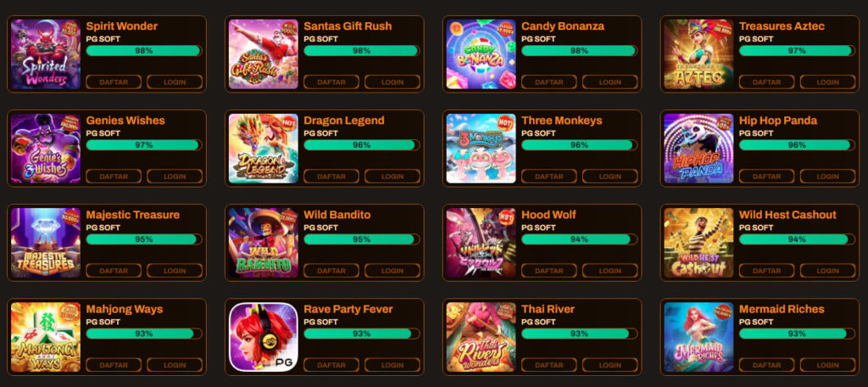Open the Candy Bonanza game icon
Image resolution: width=868 pixels, height=387 pixels.
(481, 54)
